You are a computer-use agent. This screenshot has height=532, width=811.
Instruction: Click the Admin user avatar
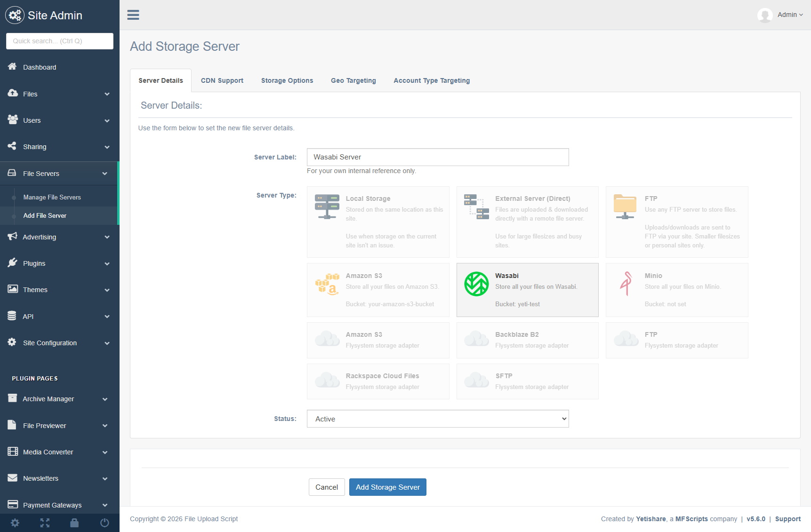[765, 15]
